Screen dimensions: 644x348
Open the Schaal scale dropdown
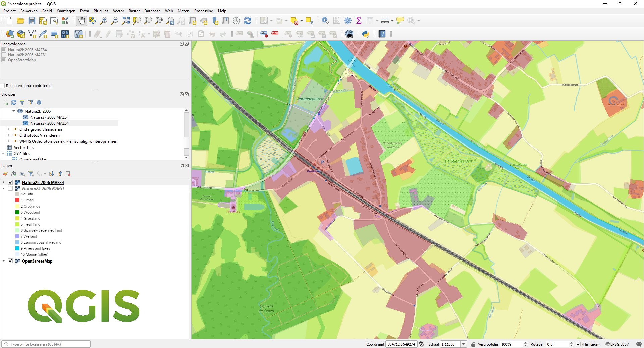click(464, 344)
